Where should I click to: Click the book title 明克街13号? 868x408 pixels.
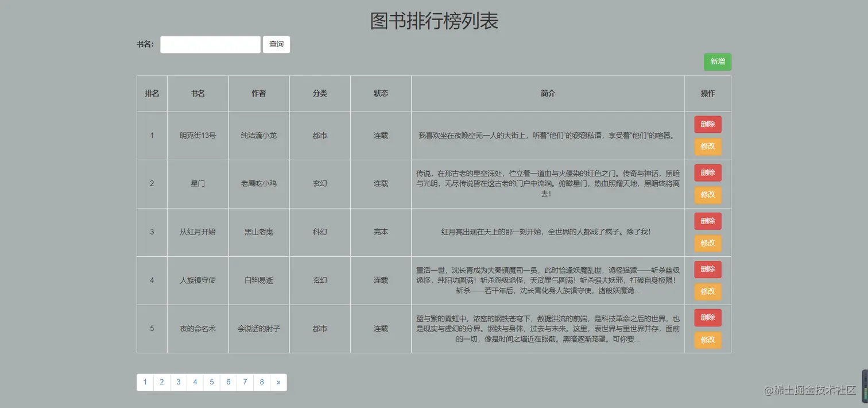198,136
